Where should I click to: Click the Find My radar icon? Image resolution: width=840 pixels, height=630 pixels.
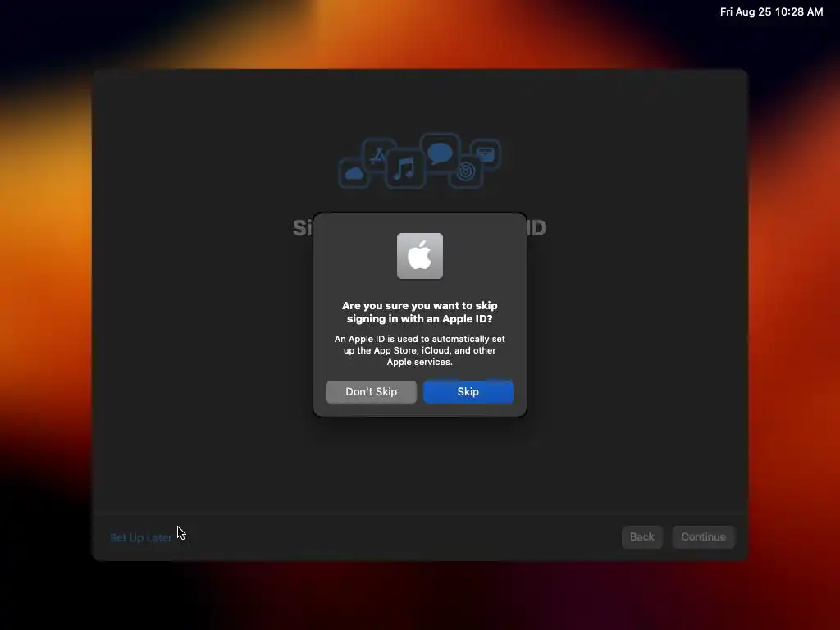click(466, 171)
